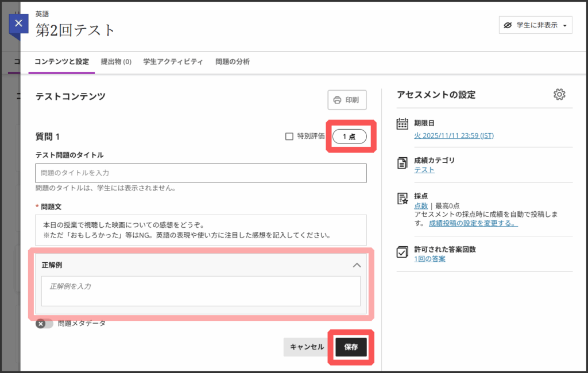
Task: Open the 学生に非表示 visibility dropdown
Action: [x=535, y=25]
